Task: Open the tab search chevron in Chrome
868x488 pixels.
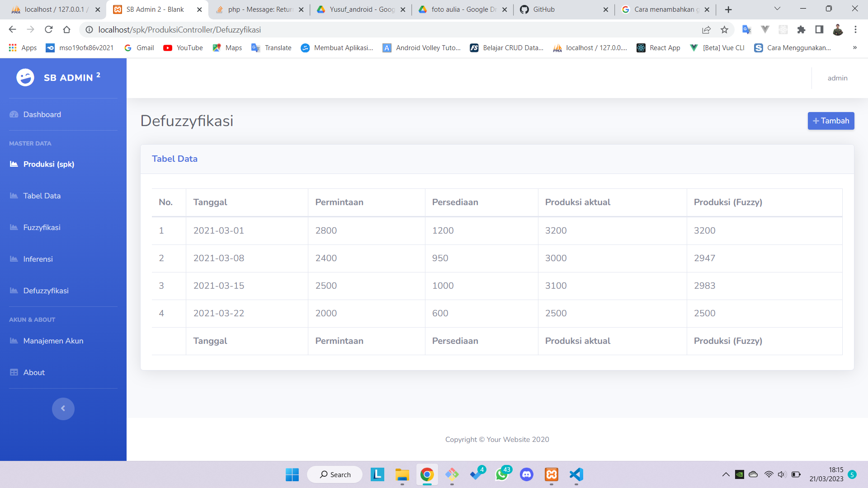Action: click(777, 9)
